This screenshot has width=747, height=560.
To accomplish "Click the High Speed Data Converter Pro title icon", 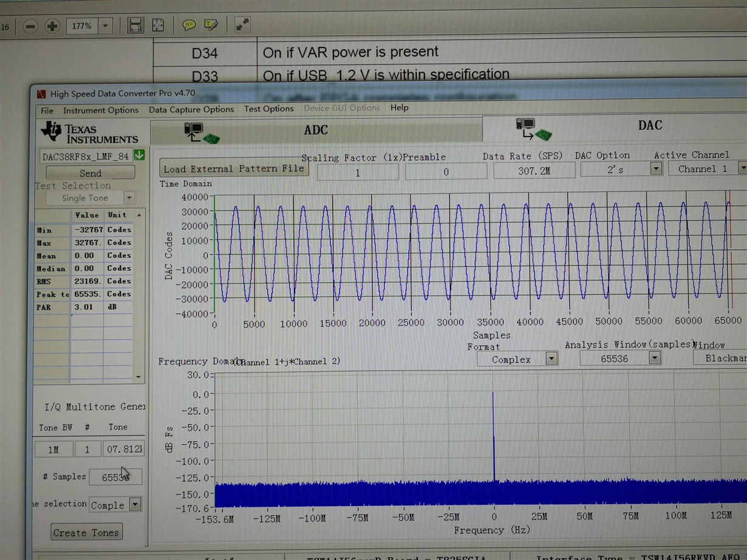I will pos(41,94).
